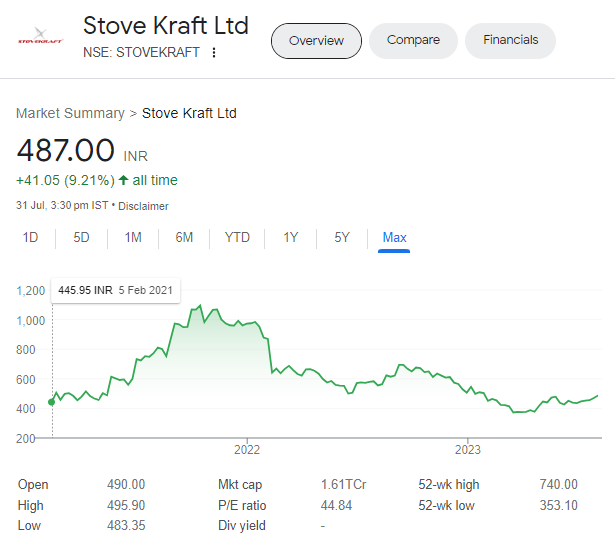The height and width of the screenshot is (545, 615).
Task: Open the three-dot options menu
Action: coord(214,52)
